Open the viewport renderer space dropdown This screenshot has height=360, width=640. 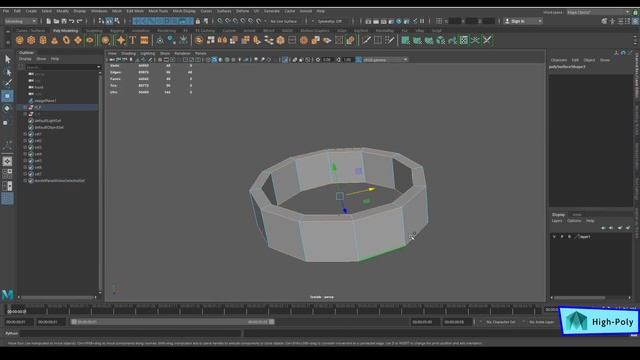tap(385, 60)
